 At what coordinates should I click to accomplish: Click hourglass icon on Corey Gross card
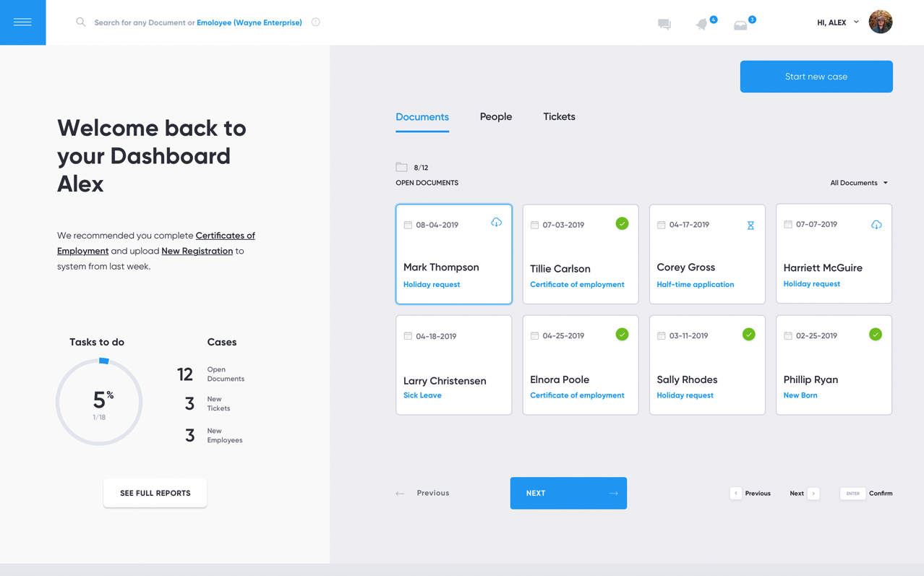750,225
